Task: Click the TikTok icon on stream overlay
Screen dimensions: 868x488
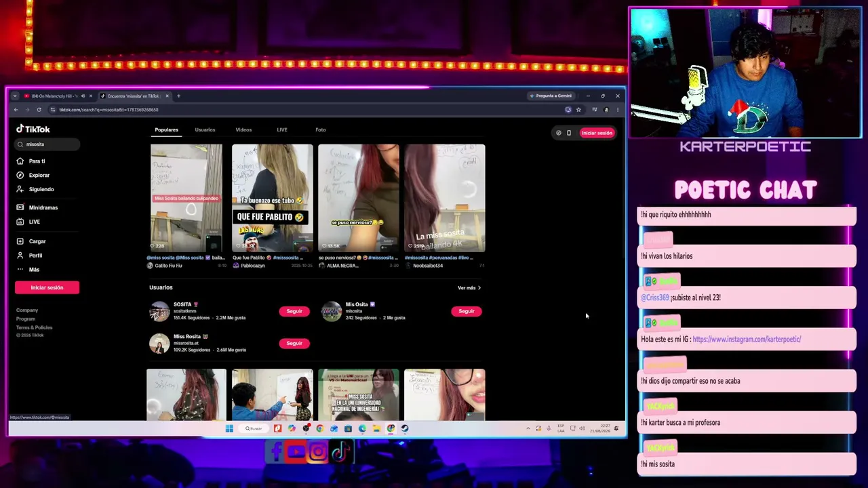Action: coord(341,451)
